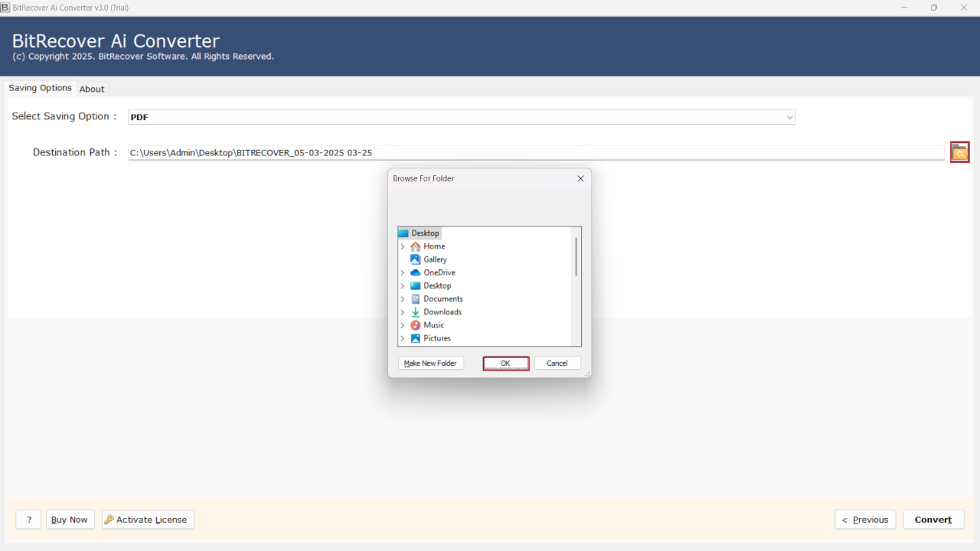
Task: Click the highlighted top Desktop root icon
Action: pos(403,233)
